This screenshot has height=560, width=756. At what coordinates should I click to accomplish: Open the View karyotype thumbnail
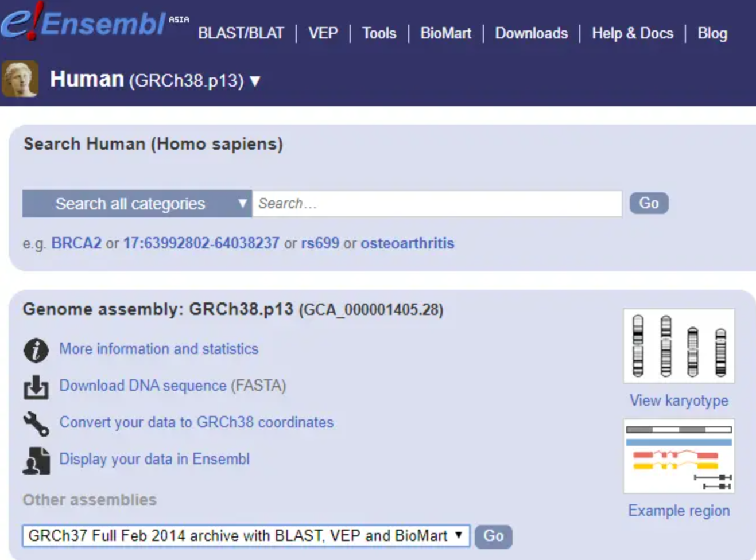click(x=679, y=347)
